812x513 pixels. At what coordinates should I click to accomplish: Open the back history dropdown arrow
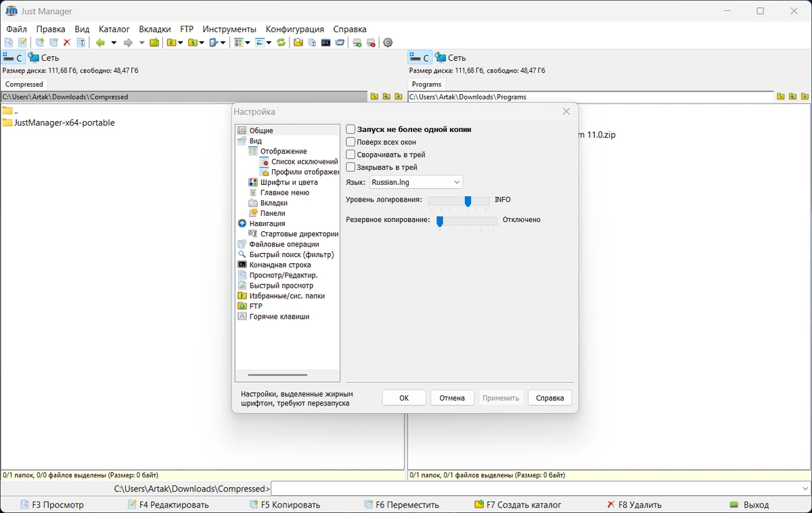pyautogui.click(x=114, y=43)
